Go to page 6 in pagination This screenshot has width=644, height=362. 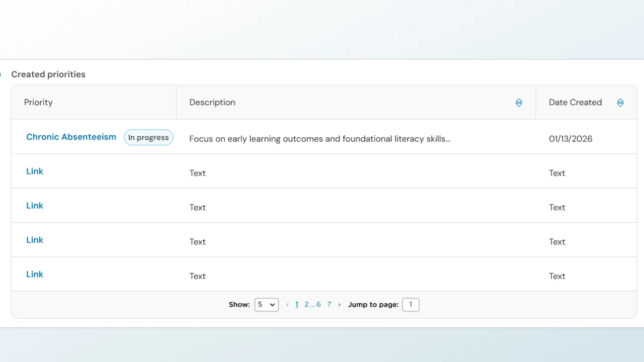click(318, 305)
